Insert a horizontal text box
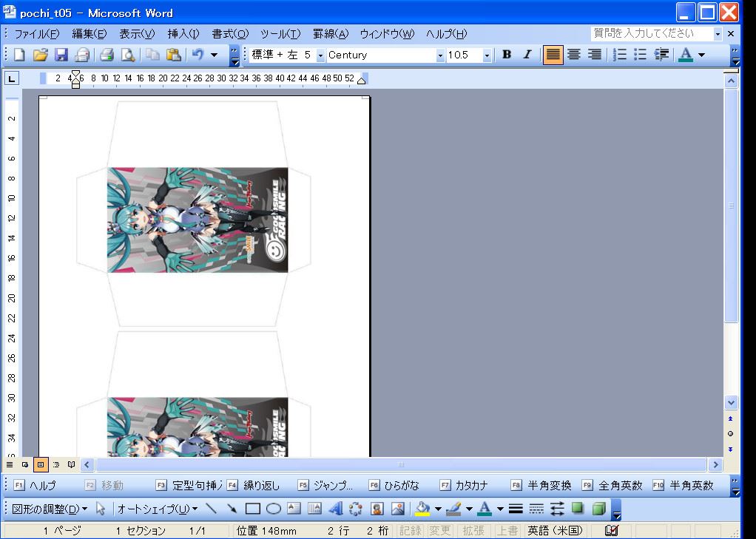Screen dimensions: 756x539 (294, 509)
